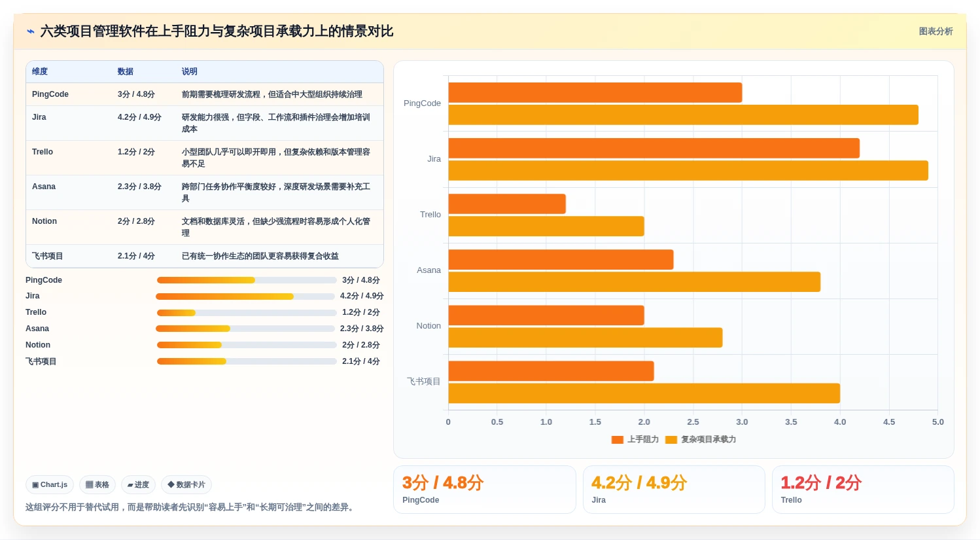
Task: Select the PingCode row in the table
Action: click(x=205, y=94)
